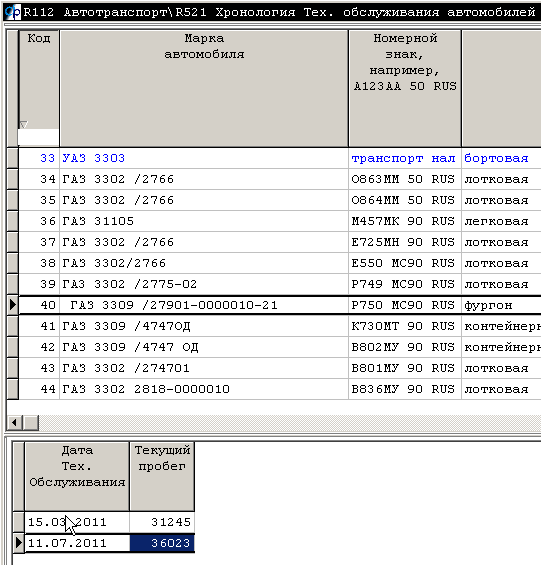This screenshot has width=541, height=565.
Task: Click the row pointer arrow beside 11.07.2011
Action: click(19, 543)
